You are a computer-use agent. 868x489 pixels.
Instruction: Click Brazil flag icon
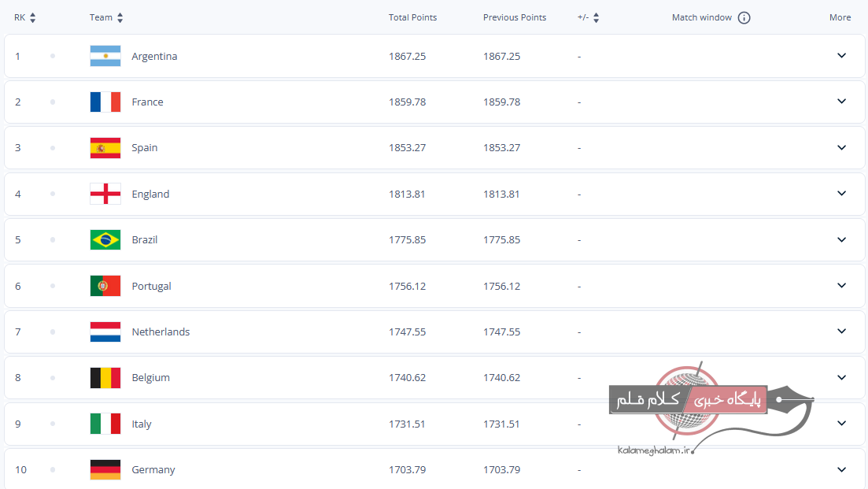pyautogui.click(x=105, y=240)
